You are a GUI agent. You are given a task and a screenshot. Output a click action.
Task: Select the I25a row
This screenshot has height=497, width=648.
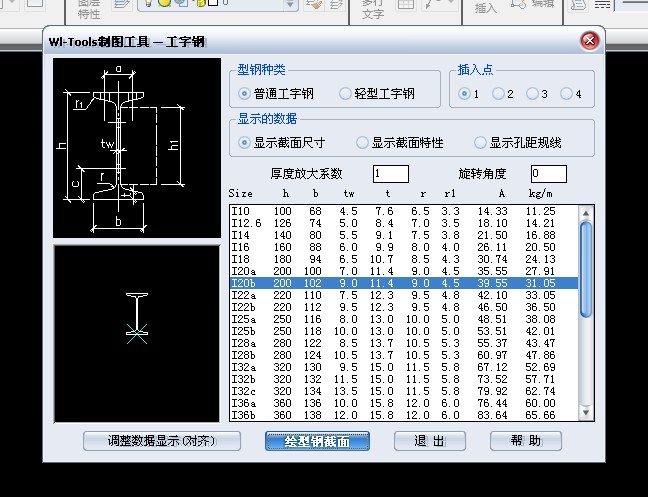tap(403, 319)
